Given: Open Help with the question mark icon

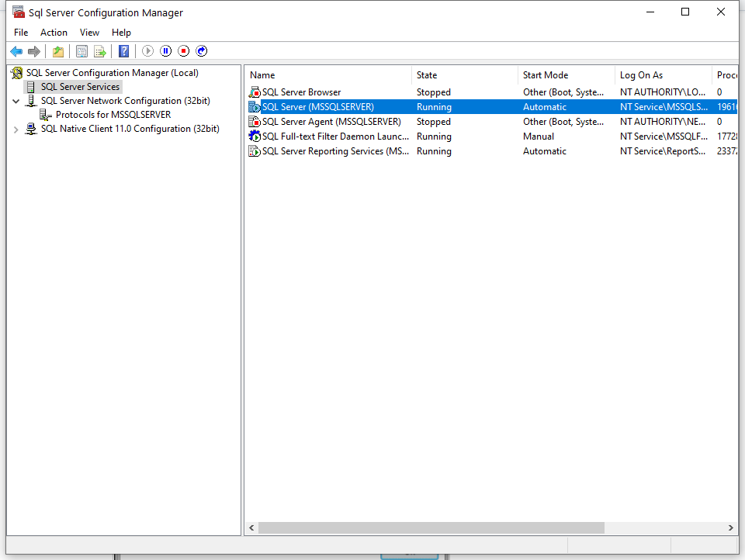Looking at the screenshot, I should [x=123, y=51].
